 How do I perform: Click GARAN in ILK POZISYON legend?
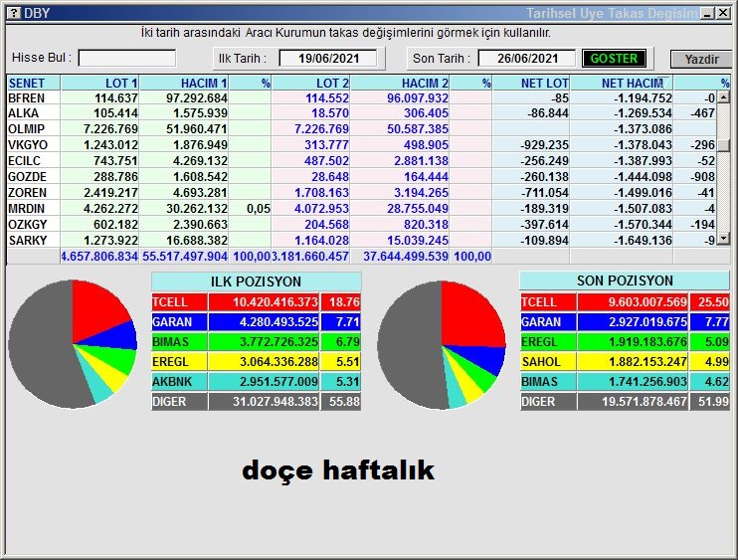click(x=256, y=322)
